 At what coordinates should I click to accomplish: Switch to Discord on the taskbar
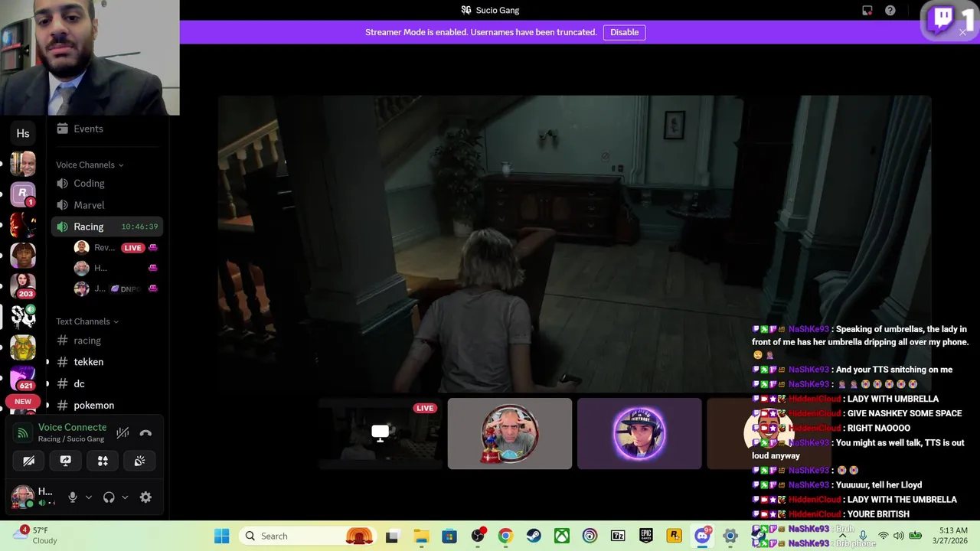(x=702, y=536)
